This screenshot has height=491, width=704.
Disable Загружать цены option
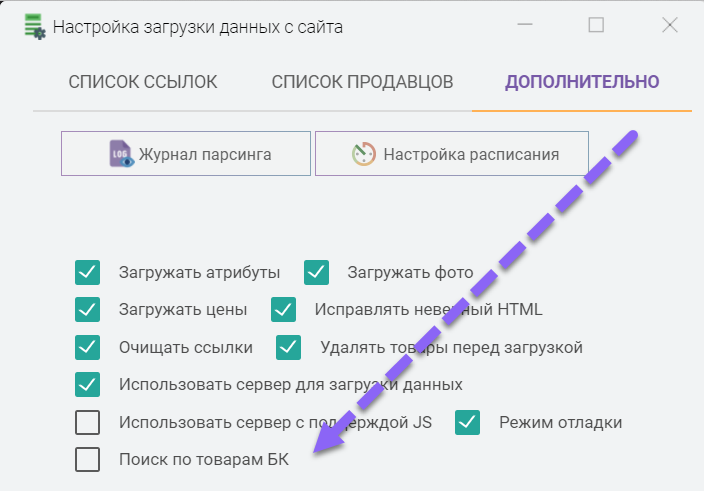click(88, 310)
